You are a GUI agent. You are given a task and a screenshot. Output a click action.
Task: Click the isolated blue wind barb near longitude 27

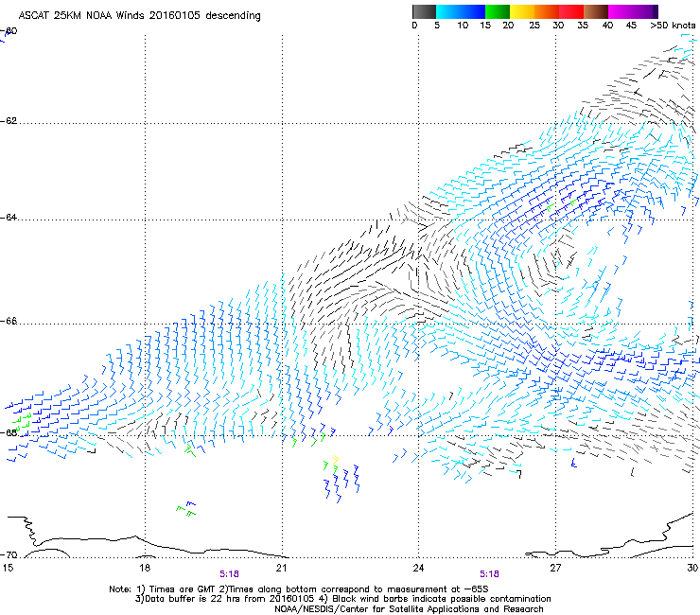coord(574,464)
